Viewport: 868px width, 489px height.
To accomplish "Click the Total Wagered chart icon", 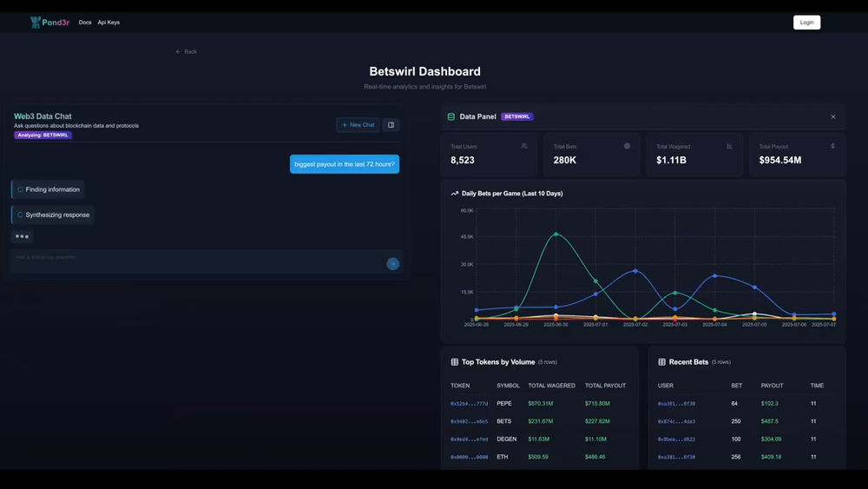I will pos(730,146).
